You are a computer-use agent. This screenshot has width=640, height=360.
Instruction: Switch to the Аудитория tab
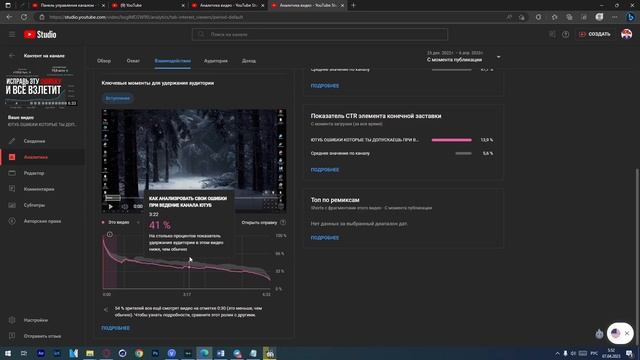coord(216,61)
